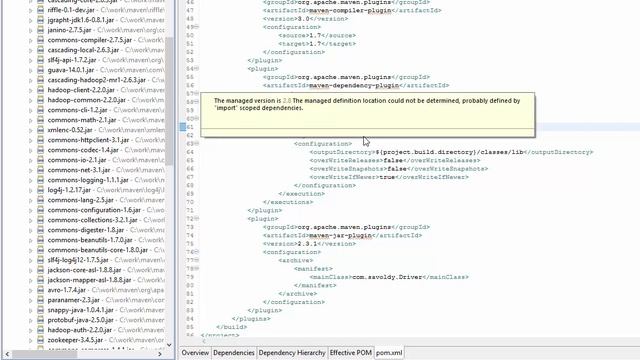This screenshot has height=360, width=640.
Task: Click the jar icon of snappy-java-1.0.4.1.jar
Action: click(x=40, y=310)
